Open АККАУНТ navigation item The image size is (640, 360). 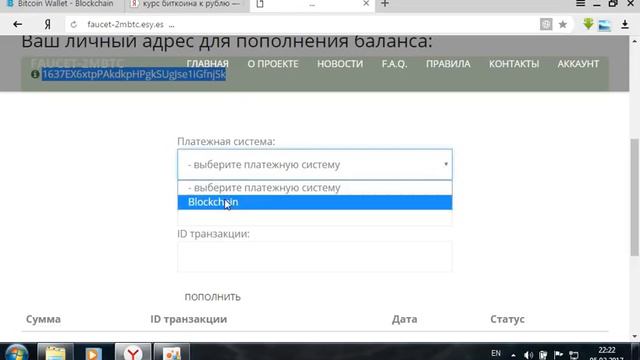[578, 64]
